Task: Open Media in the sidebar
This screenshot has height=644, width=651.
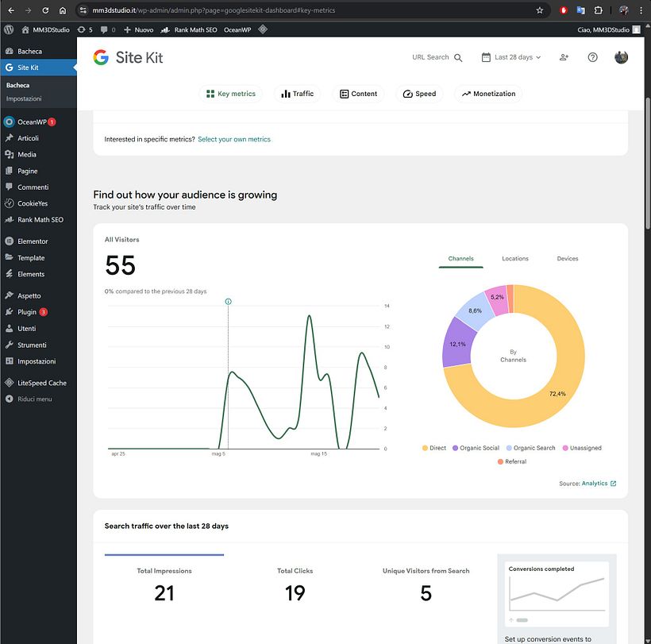Action: 38,155
